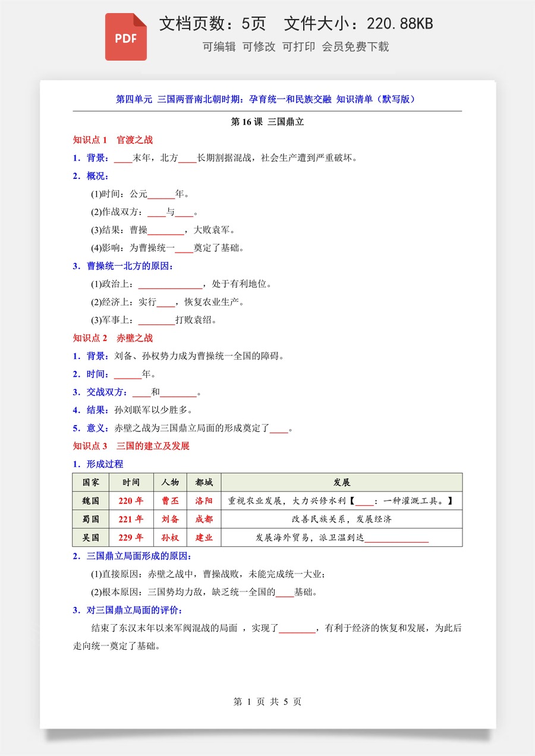535x756 pixels.
Task: Click the line '2. 三国鼎立局面形成的原因'
Action: pyautogui.click(x=133, y=556)
